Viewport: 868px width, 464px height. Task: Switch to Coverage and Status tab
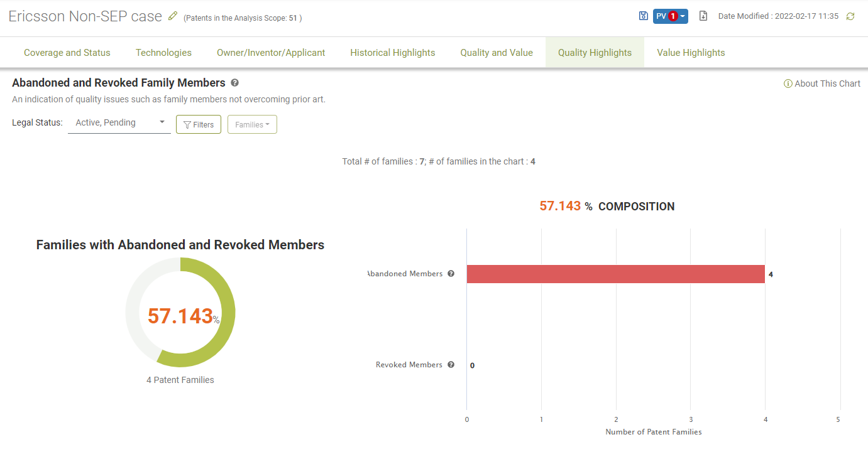point(67,53)
